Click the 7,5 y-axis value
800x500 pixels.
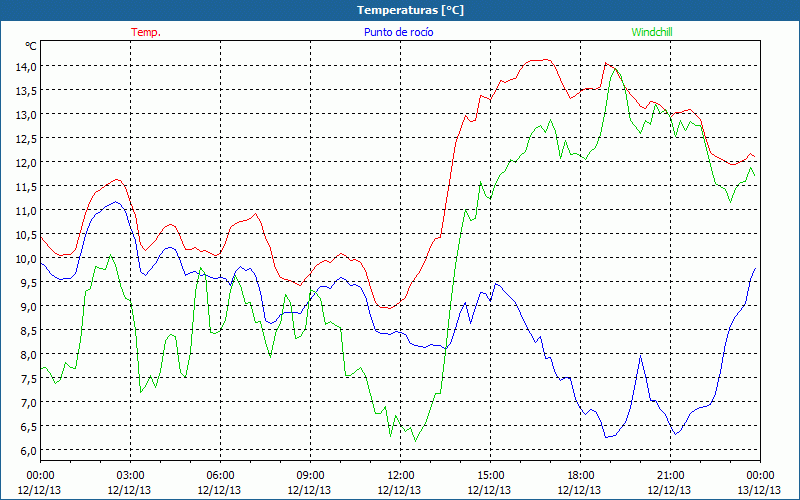pyautogui.click(x=28, y=378)
